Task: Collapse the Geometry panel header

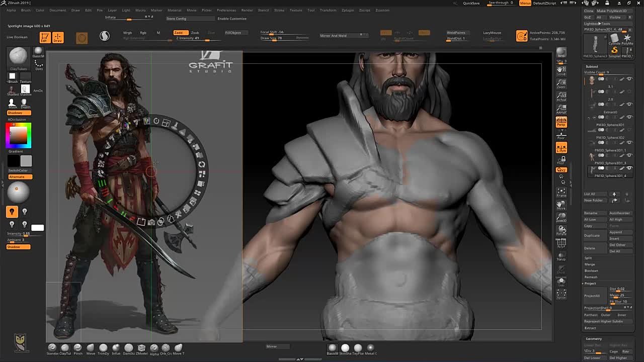Action: tap(594, 339)
